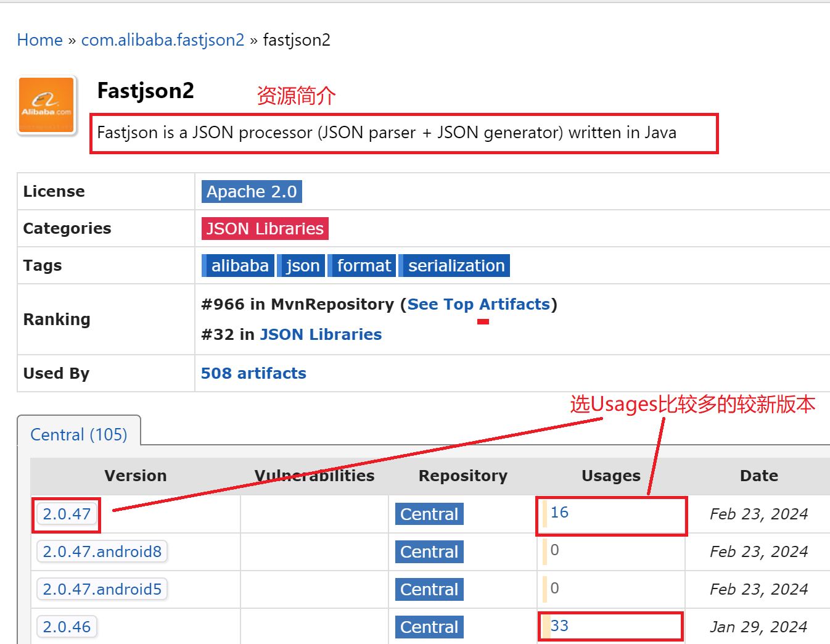Click Central repository badge for 2.0.47
Image resolution: width=830 pixels, height=644 pixels.
pyautogui.click(x=429, y=514)
